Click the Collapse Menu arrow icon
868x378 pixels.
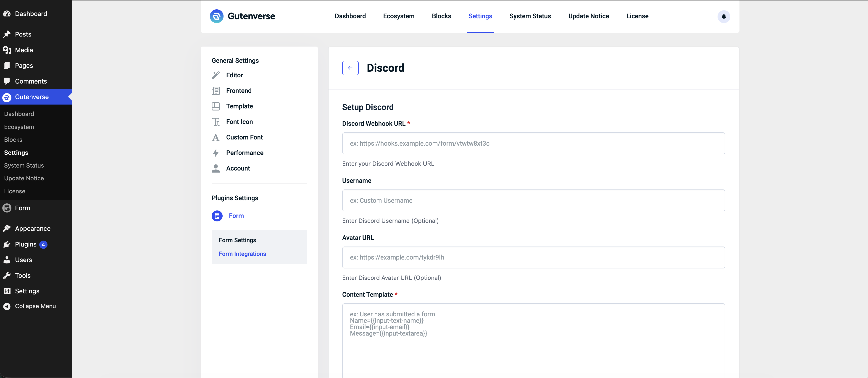[7, 306]
